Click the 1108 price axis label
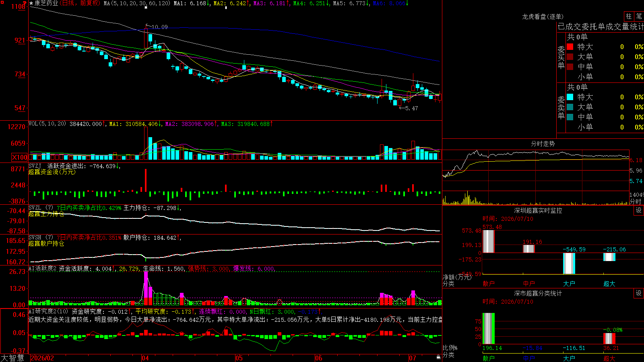644x362 pixels. point(19,7)
